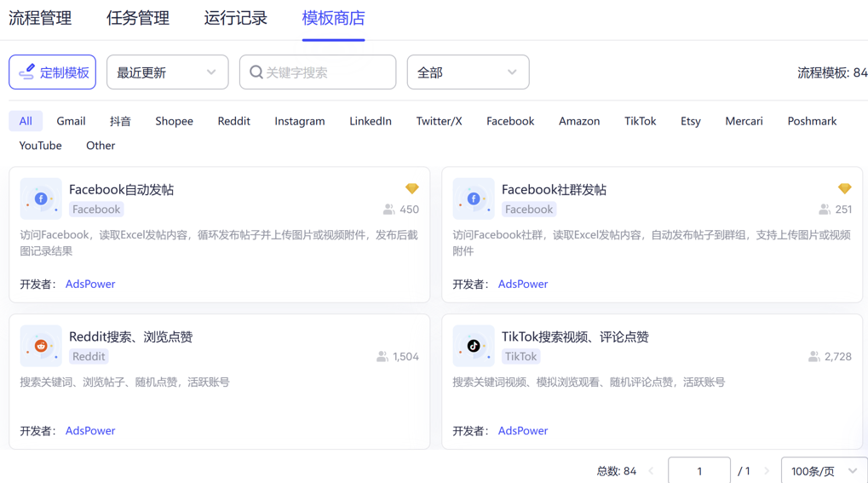Image resolution: width=868 pixels, height=483 pixels.
Task: Click Reddit tag on Reddit card
Action: click(89, 357)
